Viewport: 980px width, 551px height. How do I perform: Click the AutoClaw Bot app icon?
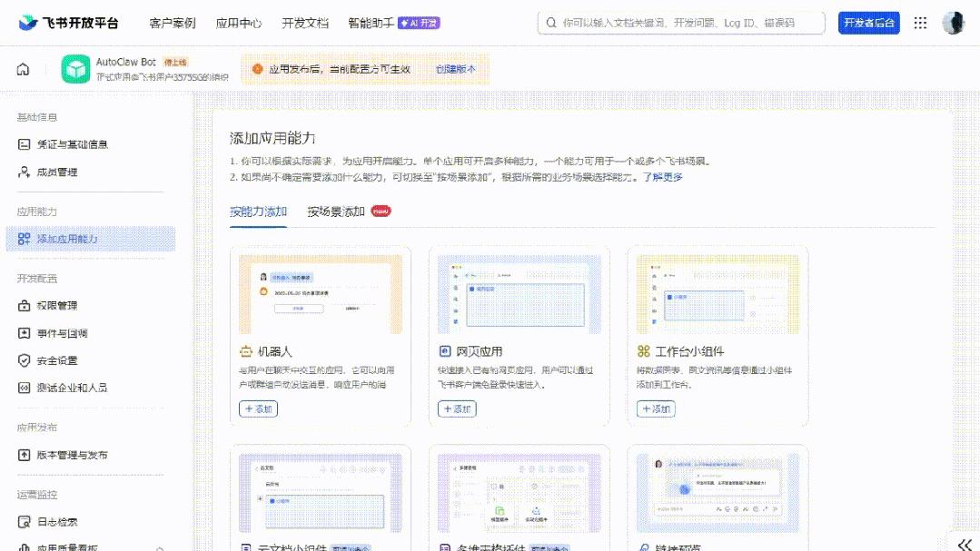(75, 69)
